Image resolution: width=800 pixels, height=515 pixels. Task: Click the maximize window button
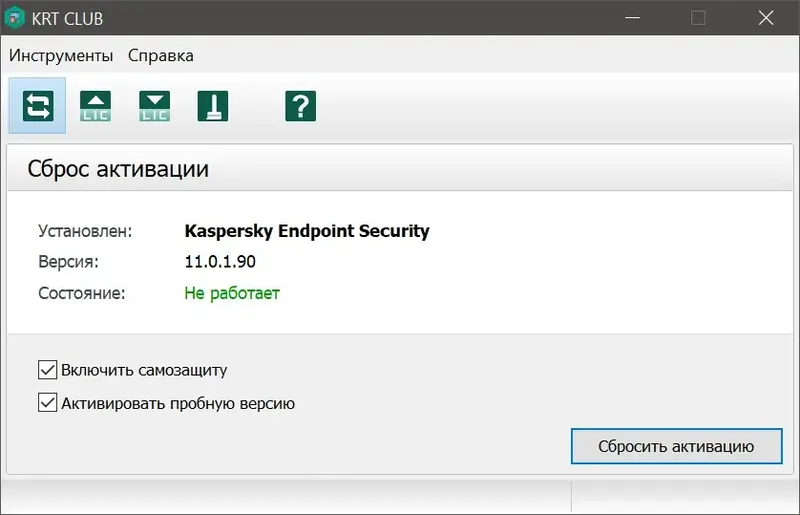(698, 18)
